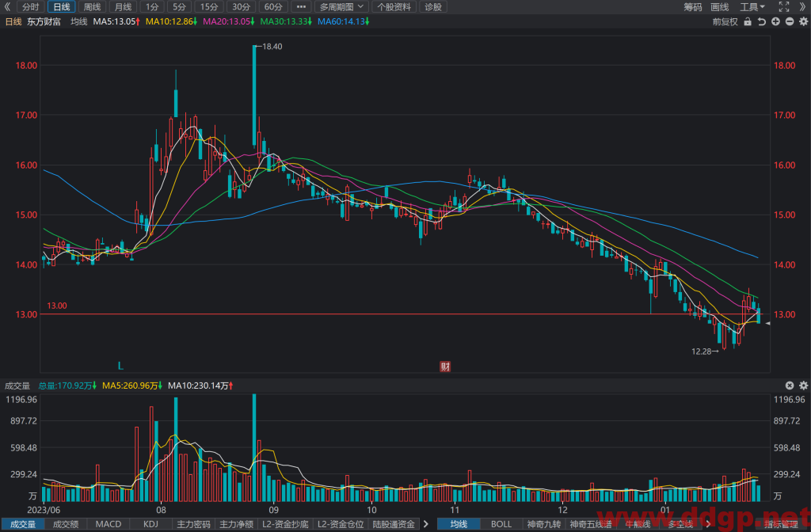The width and height of the screenshot is (811, 532).
Task: Click the 成交量 panel title
Action: pyautogui.click(x=17, y=386)
